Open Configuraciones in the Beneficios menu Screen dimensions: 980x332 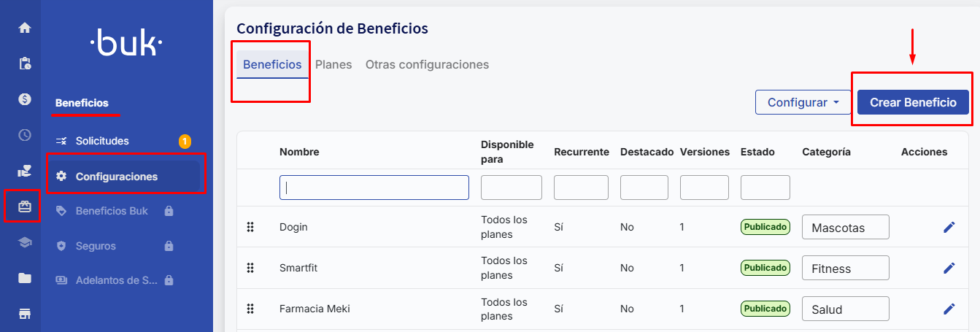tap(117, 176)
